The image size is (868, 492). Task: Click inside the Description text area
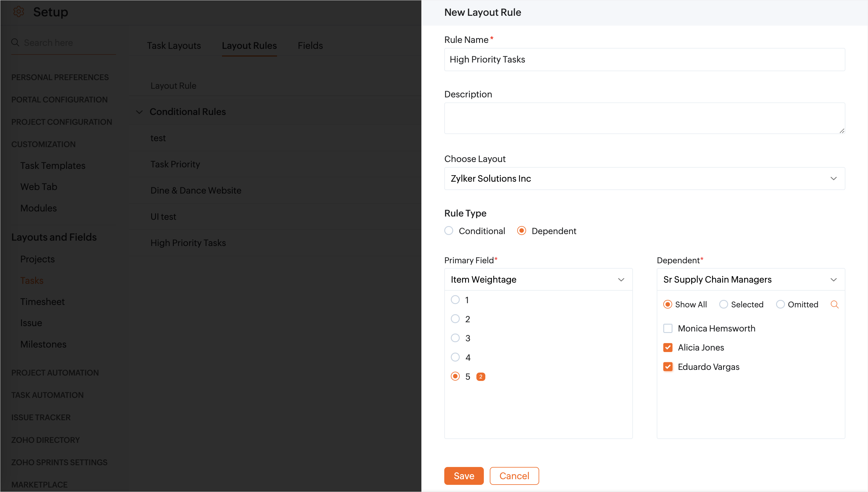tap(644, 118)
